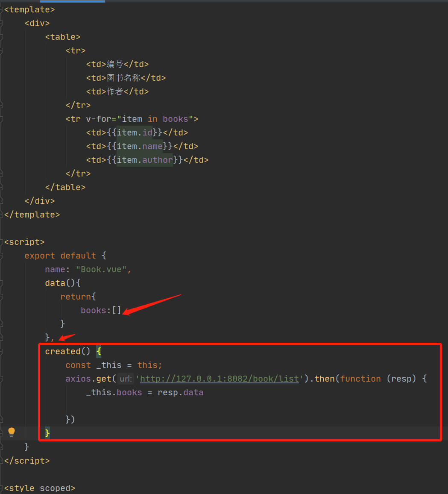Click 'books' in the v-for expression
Image resolution: width=448 pixels, height=494 pixels.
pyautogui.click(x=176, y=119)
